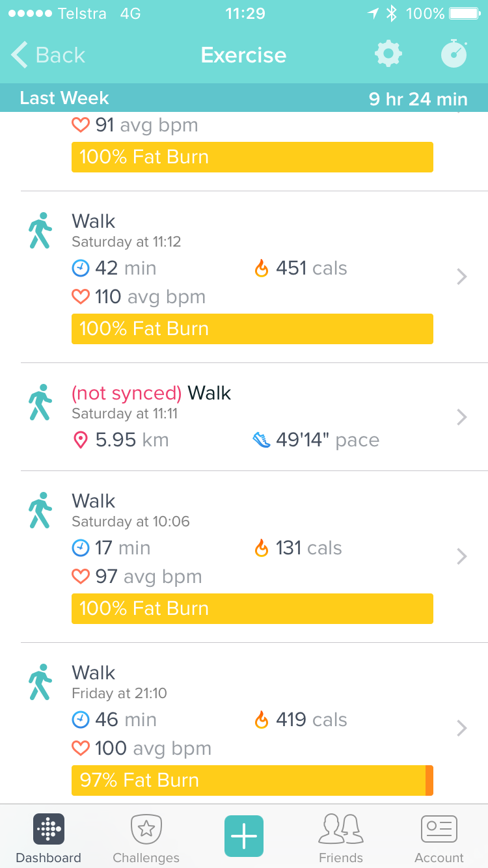
Task: Open the Challenges tab
Action: pyautogui.click(x=146, y=839)
